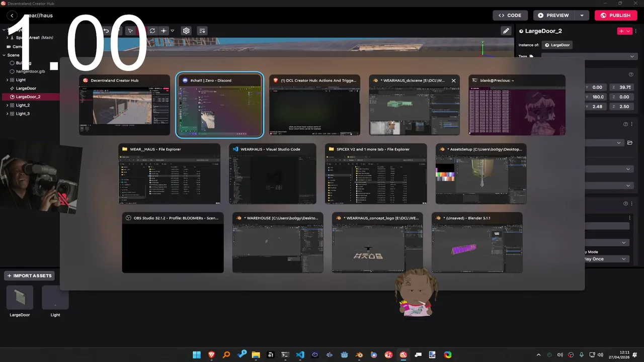Close the WEARHAUS_dclscene window in switcher
This screenshot has height=362, width=644.
pyautogui.click(x=453, y=80)
